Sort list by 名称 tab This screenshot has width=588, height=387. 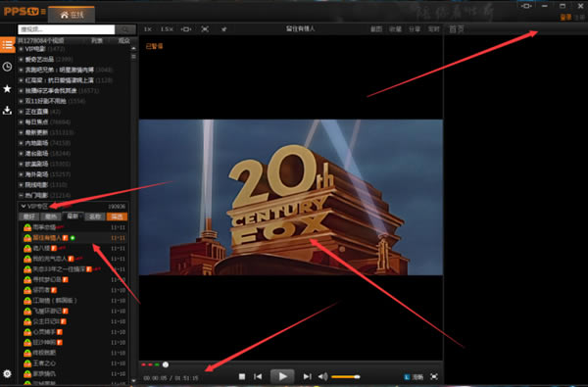pyautogui.click(x=95, y=217)
